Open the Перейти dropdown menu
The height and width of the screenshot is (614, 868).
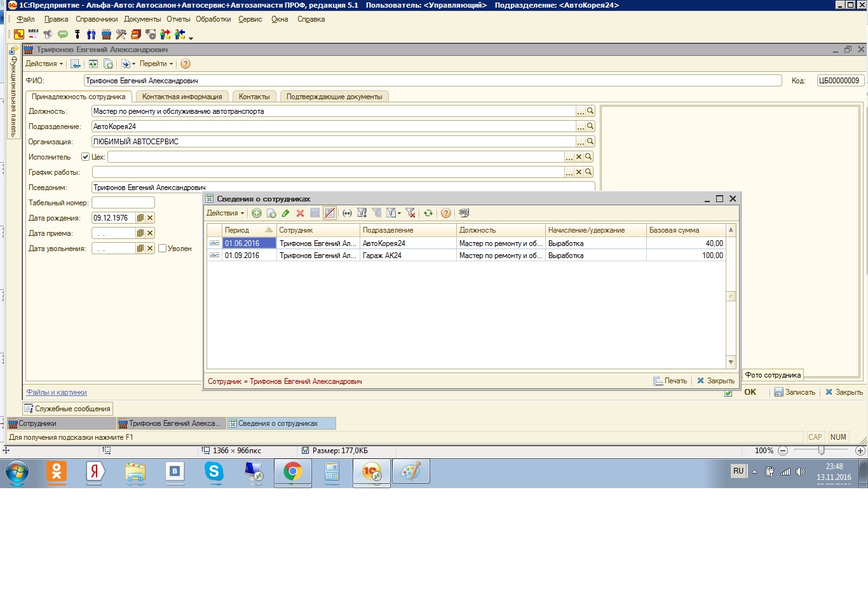[156, 64]
